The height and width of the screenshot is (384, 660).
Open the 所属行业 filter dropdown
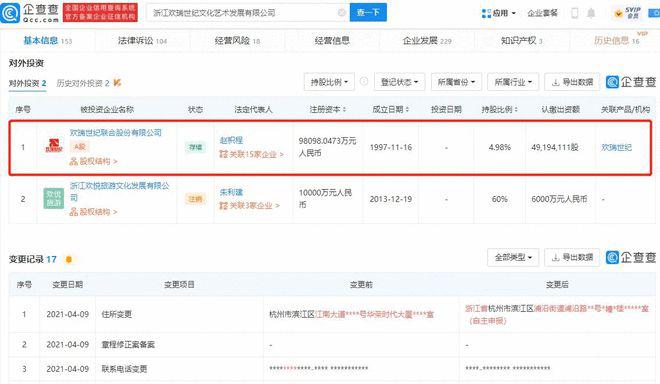click(x=513, y=82)
